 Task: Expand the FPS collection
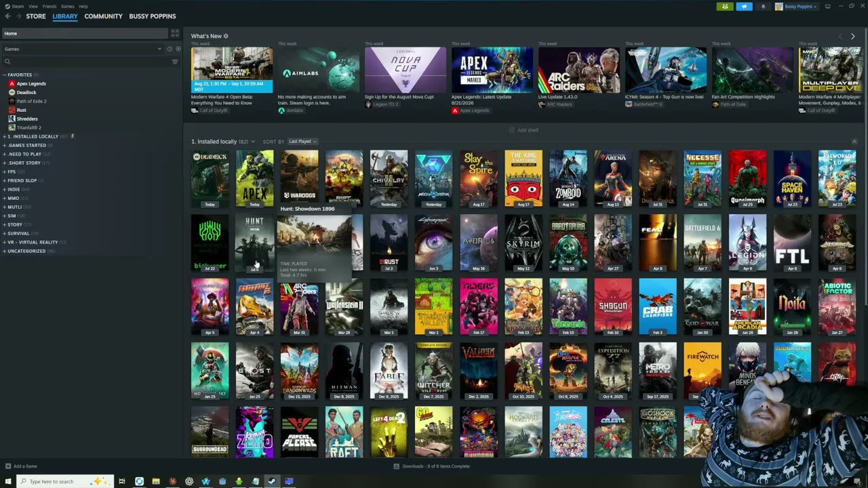pos(4,171)
